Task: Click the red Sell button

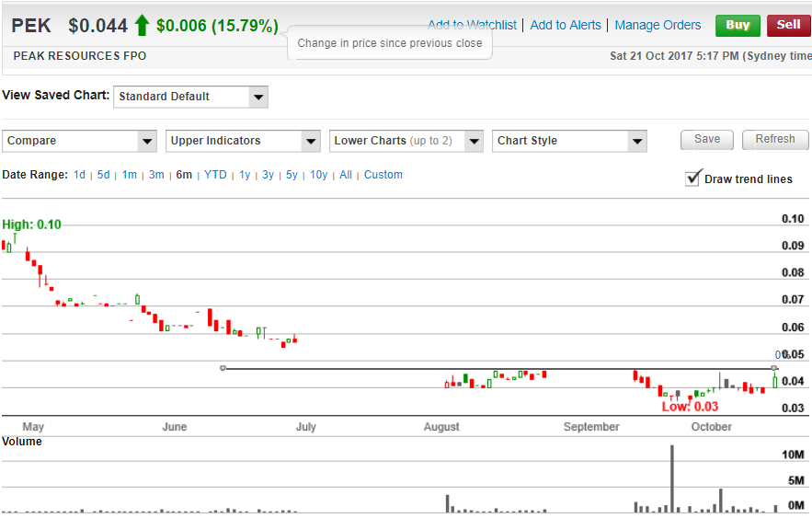Action: click(x=789, y=25)
